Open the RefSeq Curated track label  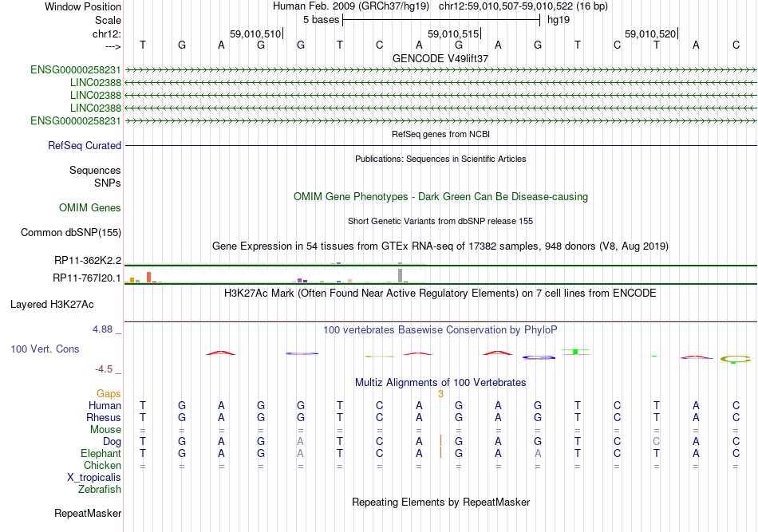[x=84, y=145]
